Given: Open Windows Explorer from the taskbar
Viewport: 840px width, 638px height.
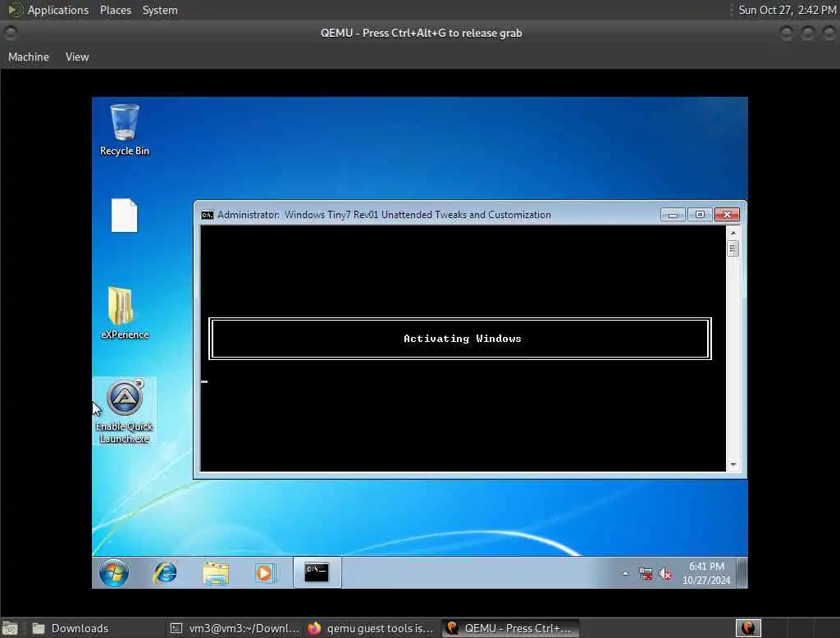Looking at the screenshot, I should coord(216,572).
